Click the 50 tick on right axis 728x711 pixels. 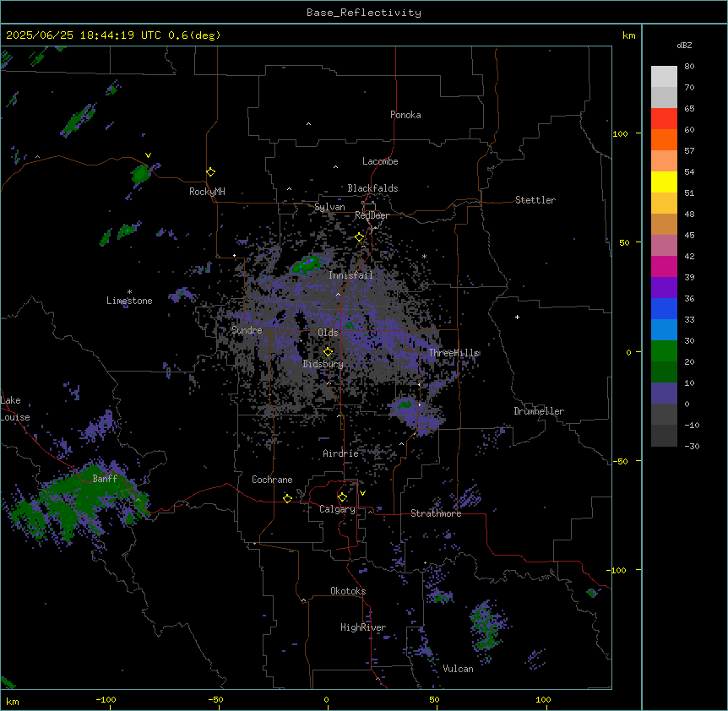point(624,242)
